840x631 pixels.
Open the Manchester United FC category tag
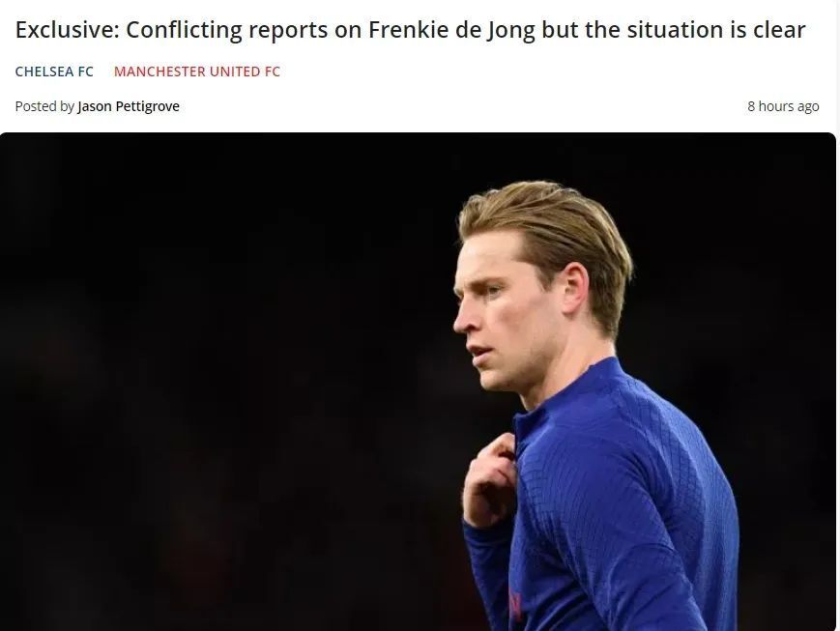point(197,72)
